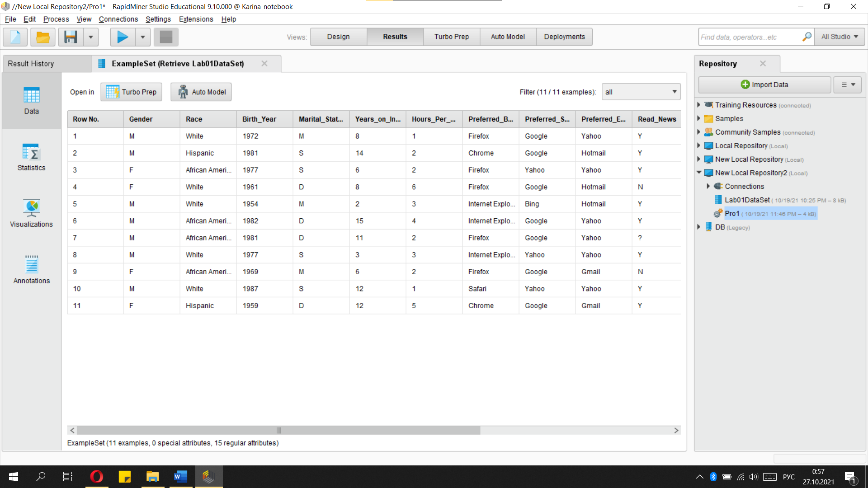868x488 pixels.
Task: Expand the Connections folder node
Action: (x=708, y=186)
